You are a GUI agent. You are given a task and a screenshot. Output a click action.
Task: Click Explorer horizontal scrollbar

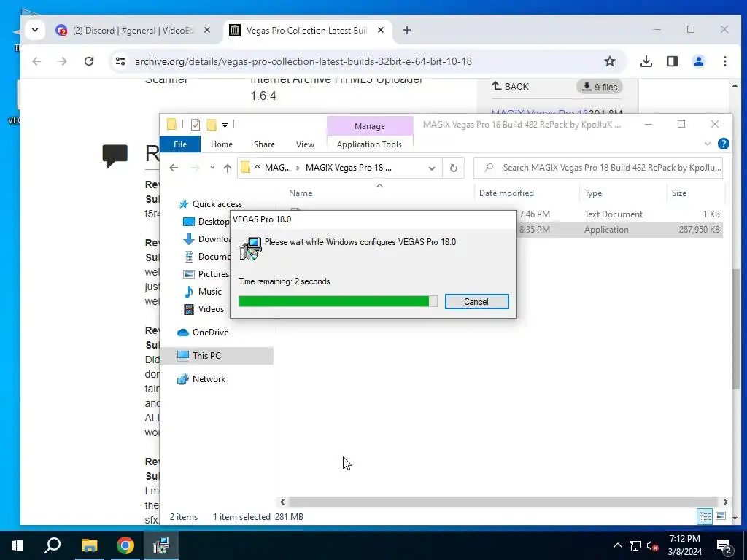click(x=503, y=502)
